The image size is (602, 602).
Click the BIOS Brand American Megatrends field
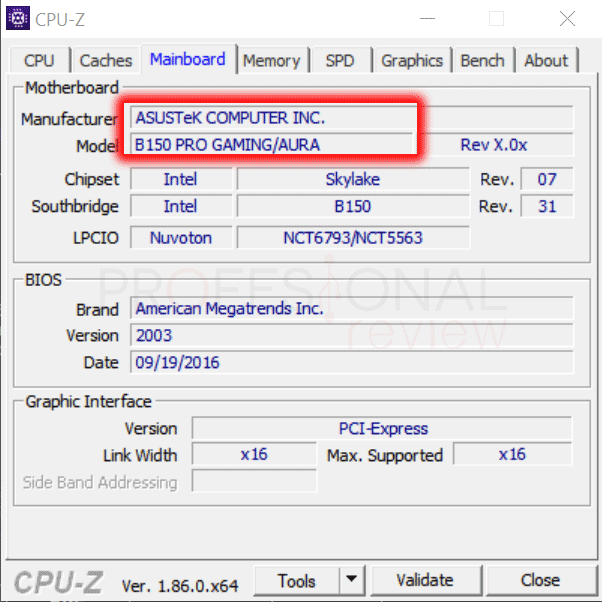[x=350, y=309]
